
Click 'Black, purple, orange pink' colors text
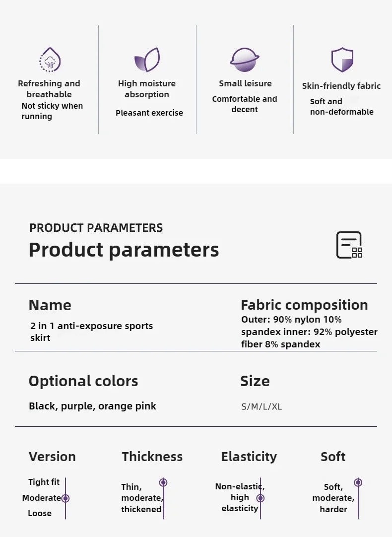pos(92,406)
